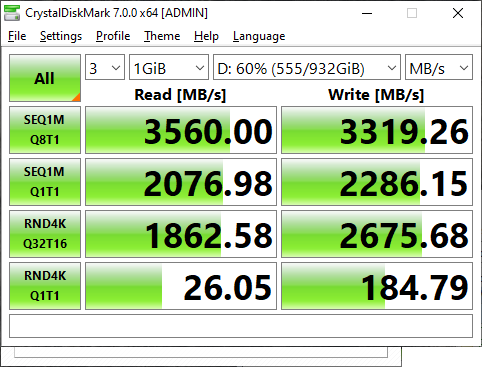Screen dimensions: 482x367
Task: Start all benchmarks with the All button
Action: (45, 78)
